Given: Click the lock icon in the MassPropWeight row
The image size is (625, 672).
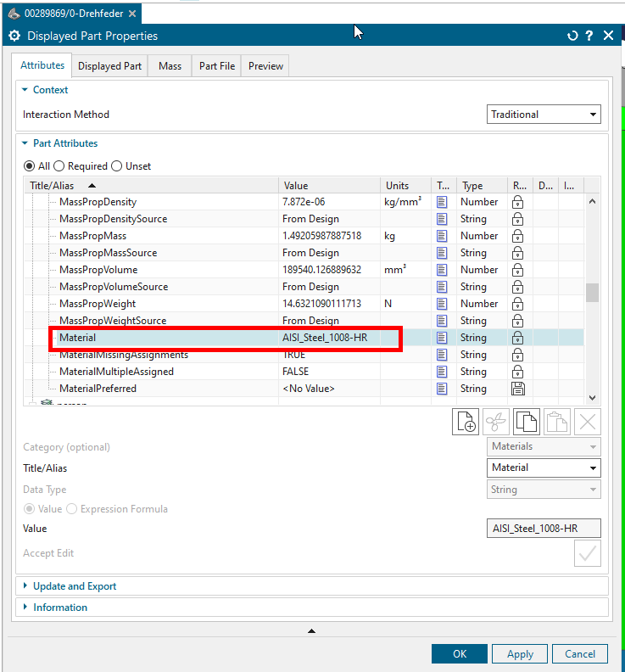Looking at the screenshot, I should [517, 304].
